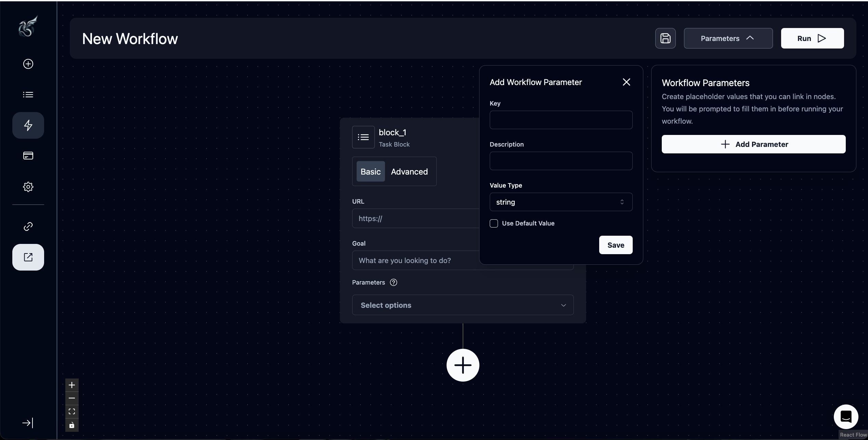Enable the Use Default Value checkbox
Screen dimensions: 868x440
pyautogui.click(x=494, y=223)
